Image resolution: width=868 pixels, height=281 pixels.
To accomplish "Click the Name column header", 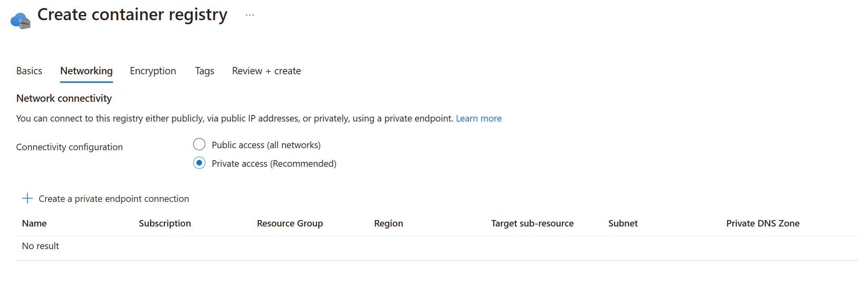I will pyautogui.click(x=34, y=223).
